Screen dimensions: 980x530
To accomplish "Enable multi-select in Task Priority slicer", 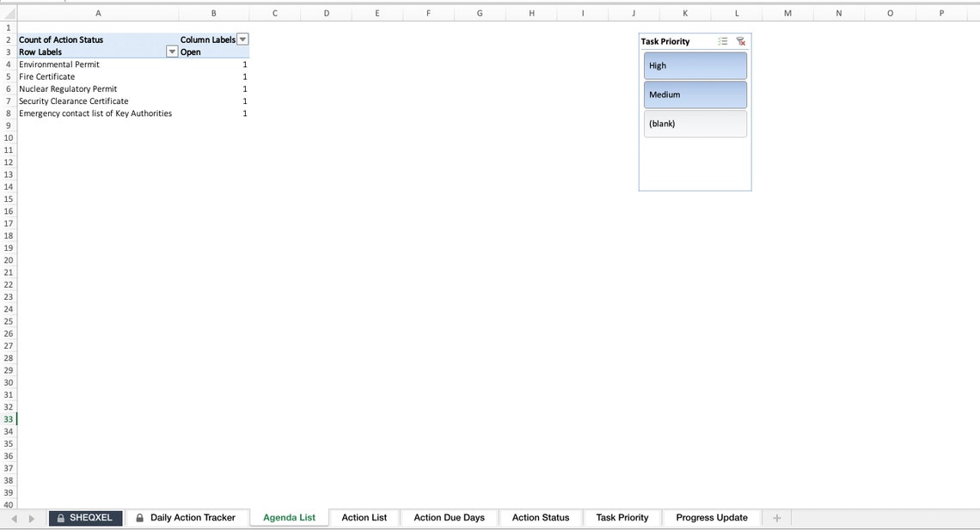I will (724, 40).
